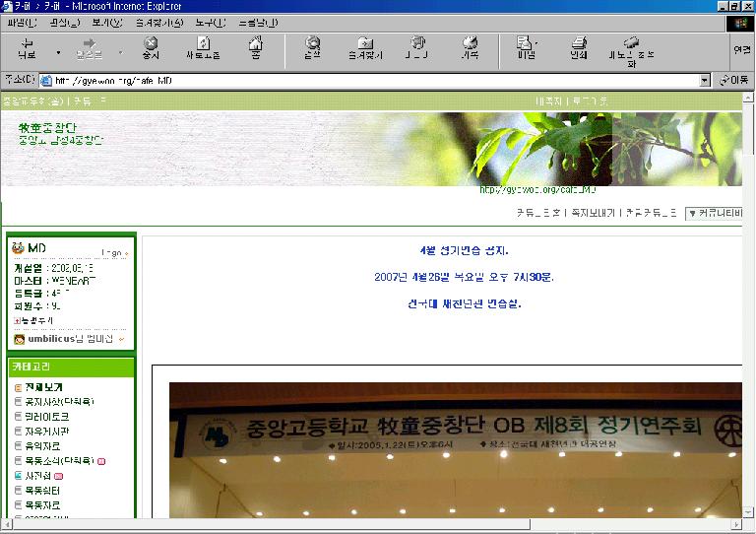Screen dimensions: 756x534
Task: Select the 전체보기 view-all category
Action: pos(43,387)
